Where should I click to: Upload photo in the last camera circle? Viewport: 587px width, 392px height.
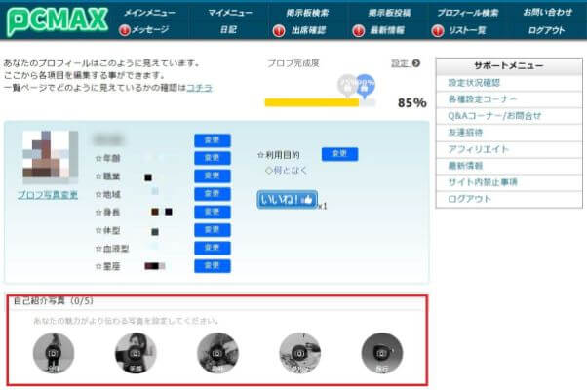point(382,353)
